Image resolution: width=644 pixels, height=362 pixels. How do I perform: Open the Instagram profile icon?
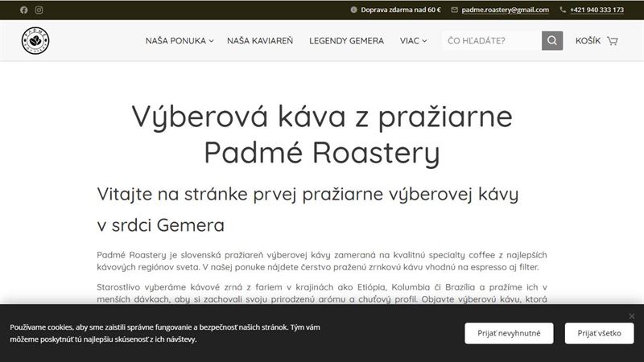click(x=39, y=10)
